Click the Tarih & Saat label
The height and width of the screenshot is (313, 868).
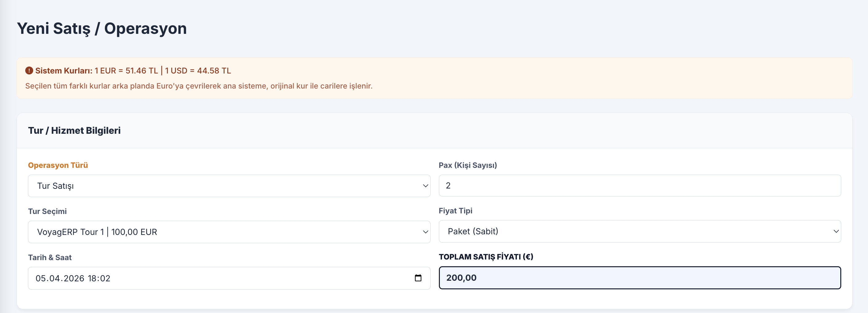pos(50,257)
